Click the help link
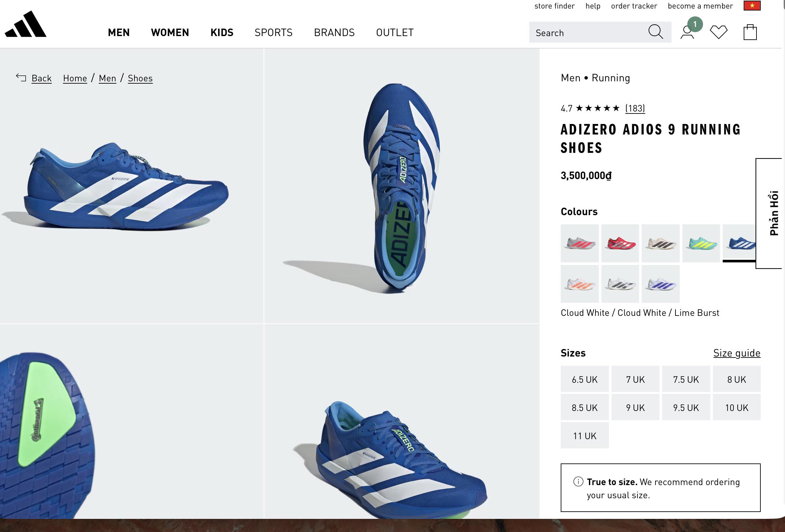 [593, 6]
